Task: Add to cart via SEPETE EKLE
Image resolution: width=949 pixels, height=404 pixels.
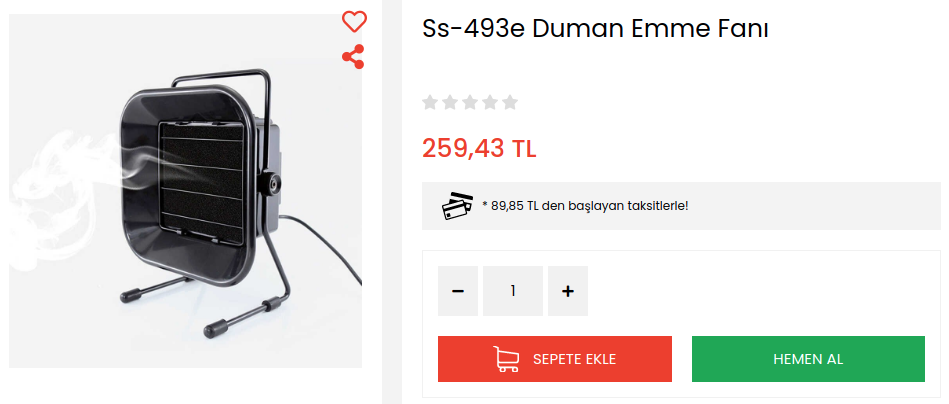Action: [555, 359]
